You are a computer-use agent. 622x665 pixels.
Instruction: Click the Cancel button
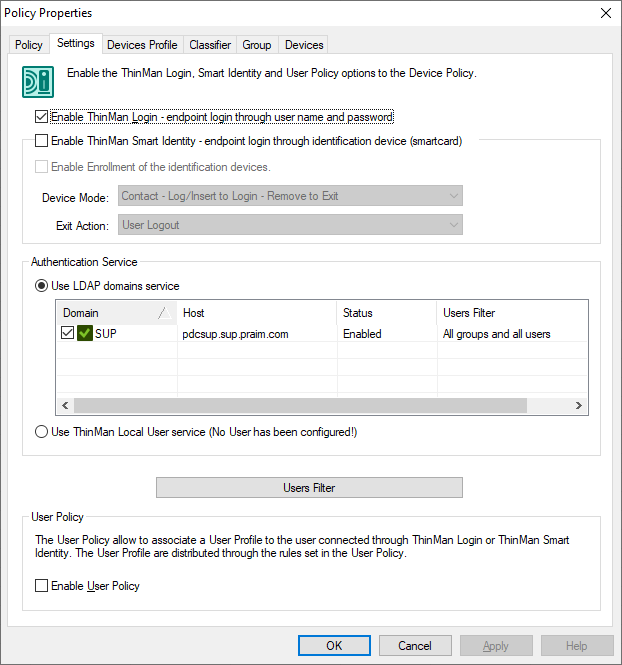[415, 645]
